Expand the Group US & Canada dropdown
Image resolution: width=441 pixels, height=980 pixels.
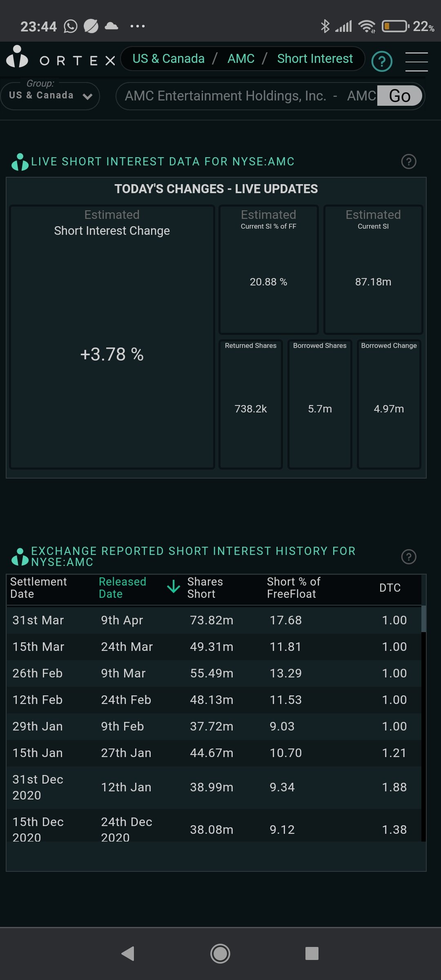coord(50,96)
